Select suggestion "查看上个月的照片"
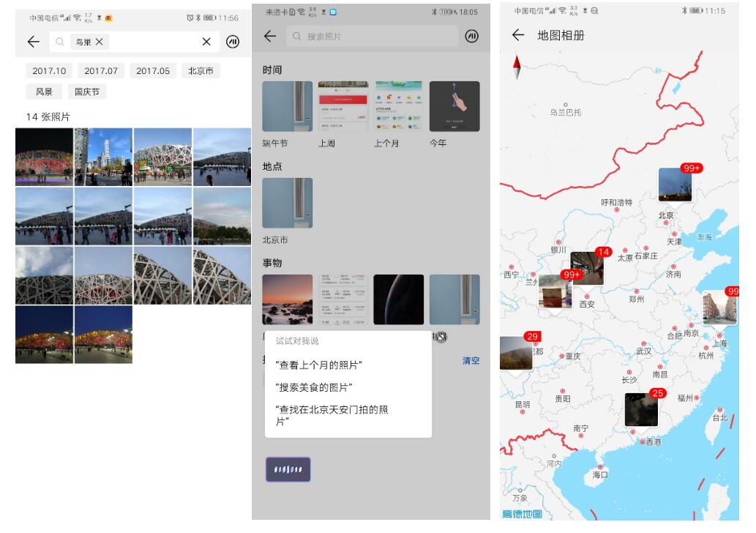 coord(318,365)
